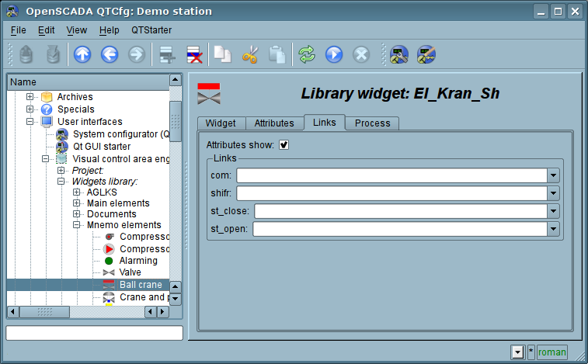Switch to the Attributes tab

click(274, 123)
